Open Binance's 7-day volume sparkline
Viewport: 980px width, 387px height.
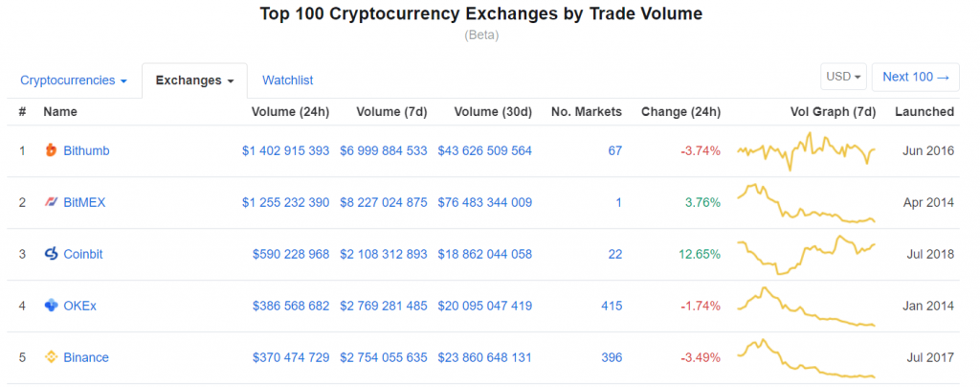806,357
